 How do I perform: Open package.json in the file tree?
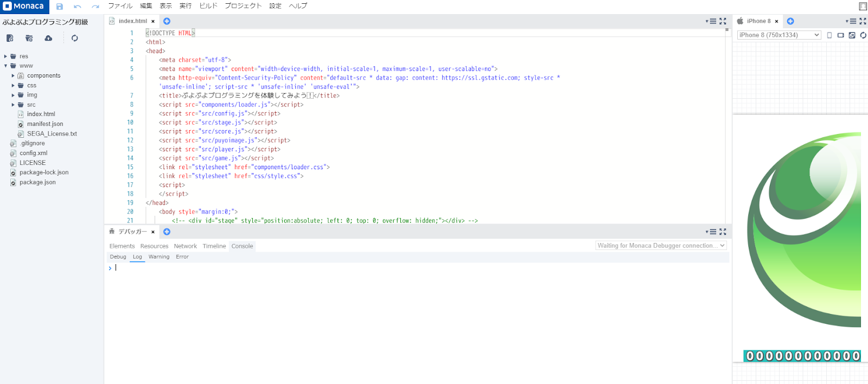pos(37,182)
